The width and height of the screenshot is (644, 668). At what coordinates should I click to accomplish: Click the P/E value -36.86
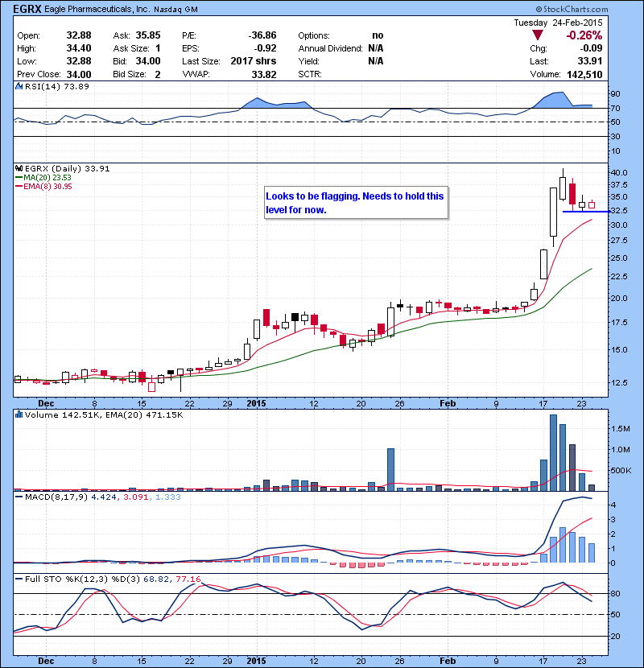(262, 35)
